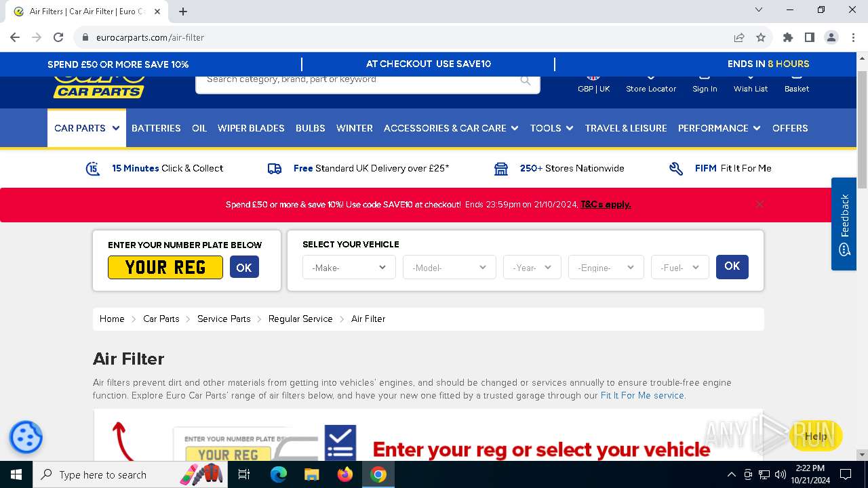Open the Feedback side tab
The height and width of the screenshot is (488, 868).
844,224
